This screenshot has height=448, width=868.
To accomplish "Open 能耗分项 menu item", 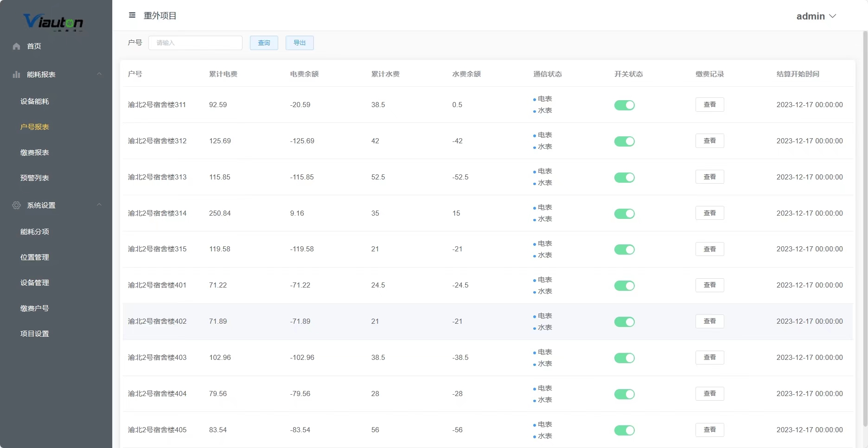I will click(35, 231).
